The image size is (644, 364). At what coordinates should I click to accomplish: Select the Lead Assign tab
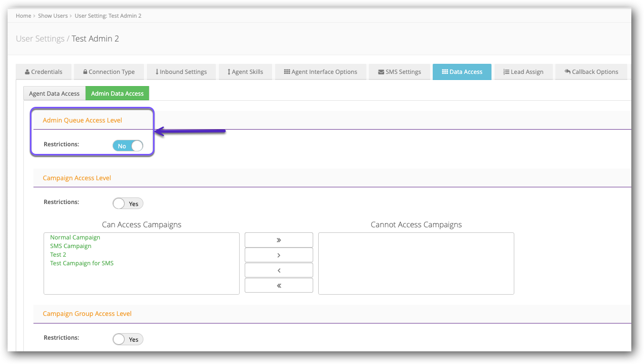[x=523, y=72]
